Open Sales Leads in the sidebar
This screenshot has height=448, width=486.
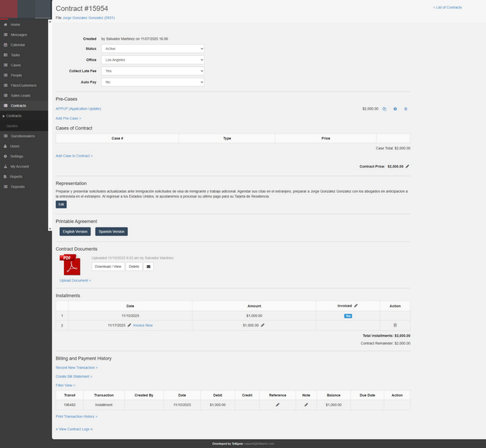click(20, 95)
